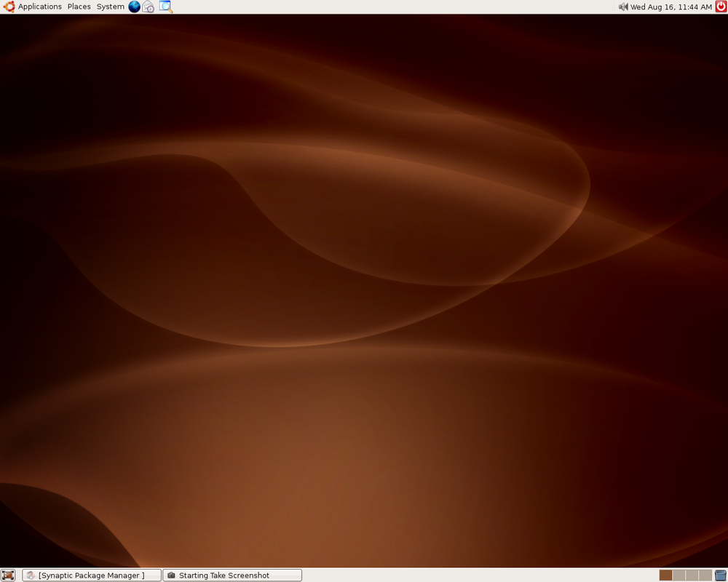The height and width of the screenshot is (582, 728).
Task: Select the Starting Take Screenshot taskbar entry
Action: pyautogui.click(x=232, y=575)
